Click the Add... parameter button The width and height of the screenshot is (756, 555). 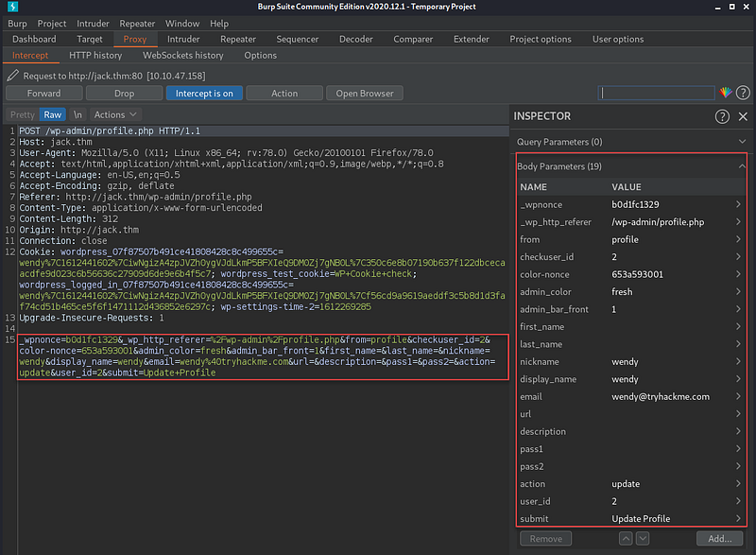click(719, 539)
